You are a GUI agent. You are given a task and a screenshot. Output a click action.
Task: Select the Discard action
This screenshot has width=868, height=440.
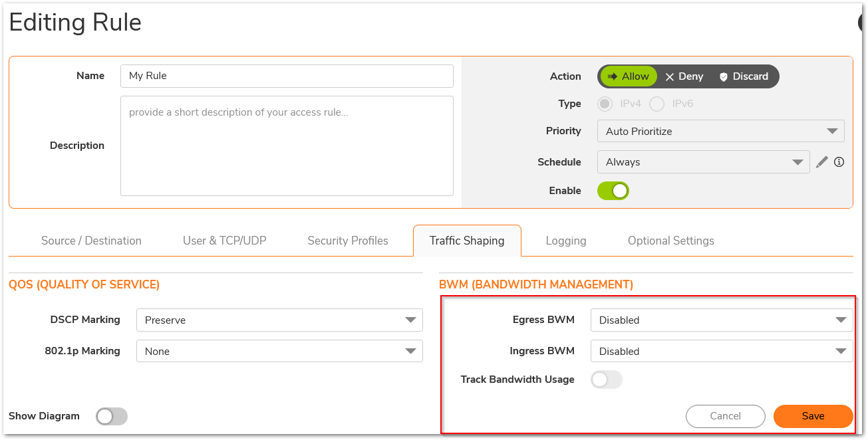744,76
